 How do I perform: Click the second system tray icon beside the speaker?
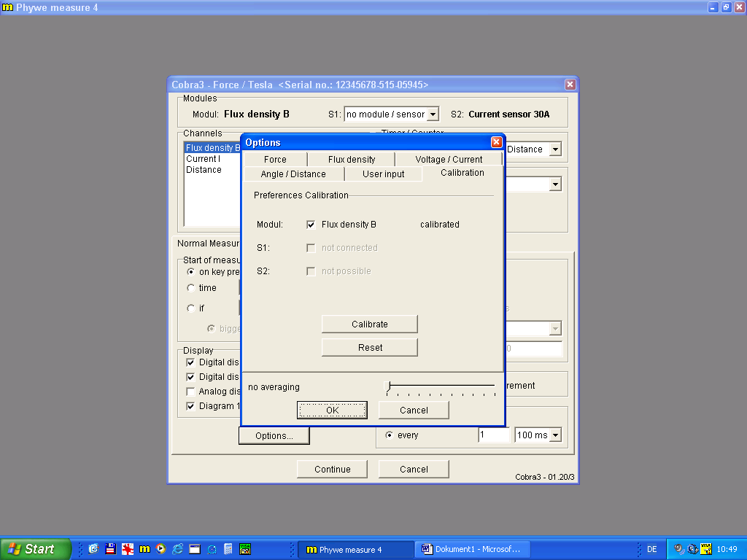coord(693,549)
